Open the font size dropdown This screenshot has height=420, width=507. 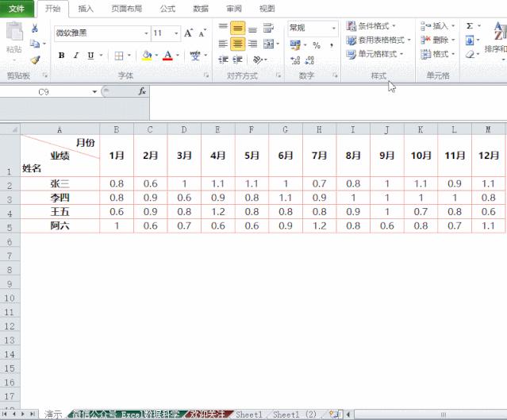[176, 33]
